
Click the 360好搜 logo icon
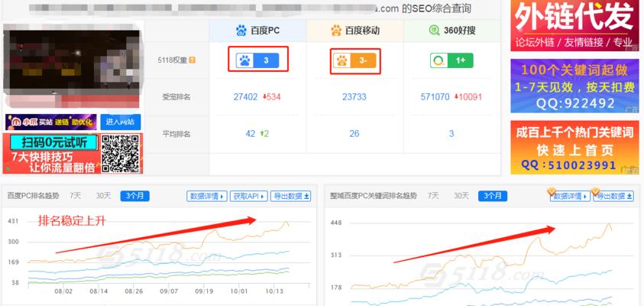coord(434,31)
